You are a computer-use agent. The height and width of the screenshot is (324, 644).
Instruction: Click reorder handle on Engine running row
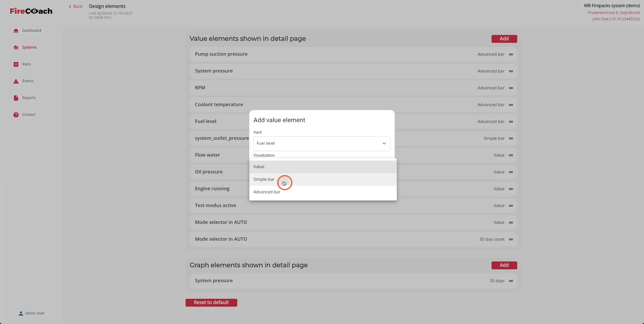[x=511, y=189]
